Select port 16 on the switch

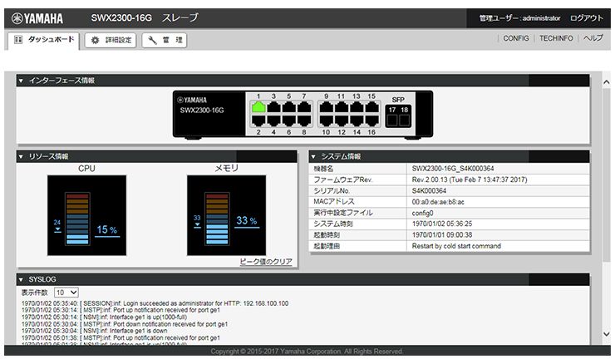pyautogui.click(x=371, y=121)
